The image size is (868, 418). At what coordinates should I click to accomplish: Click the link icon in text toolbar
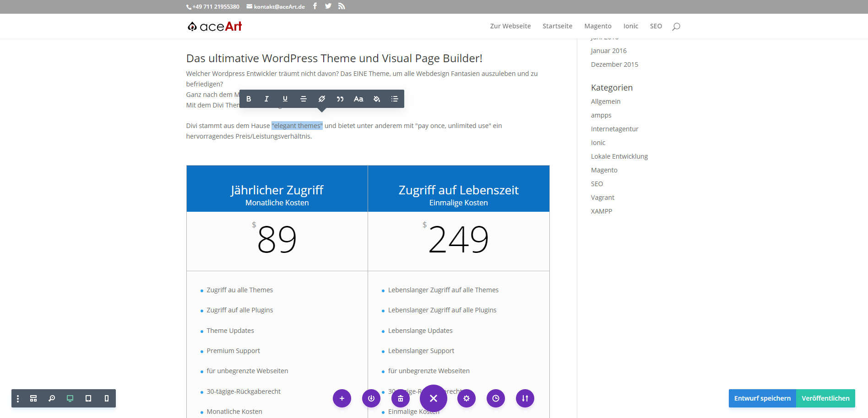[x=322, y=99]
